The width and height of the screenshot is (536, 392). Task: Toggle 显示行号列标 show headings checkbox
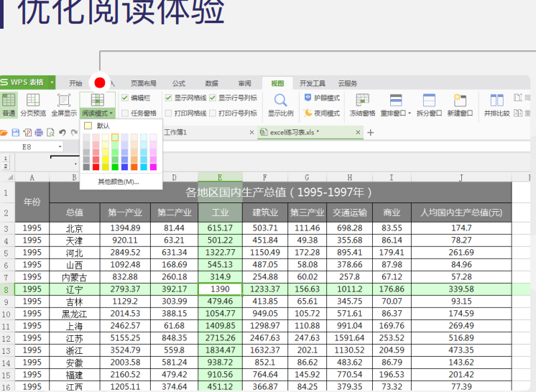[x=212, y=98]
